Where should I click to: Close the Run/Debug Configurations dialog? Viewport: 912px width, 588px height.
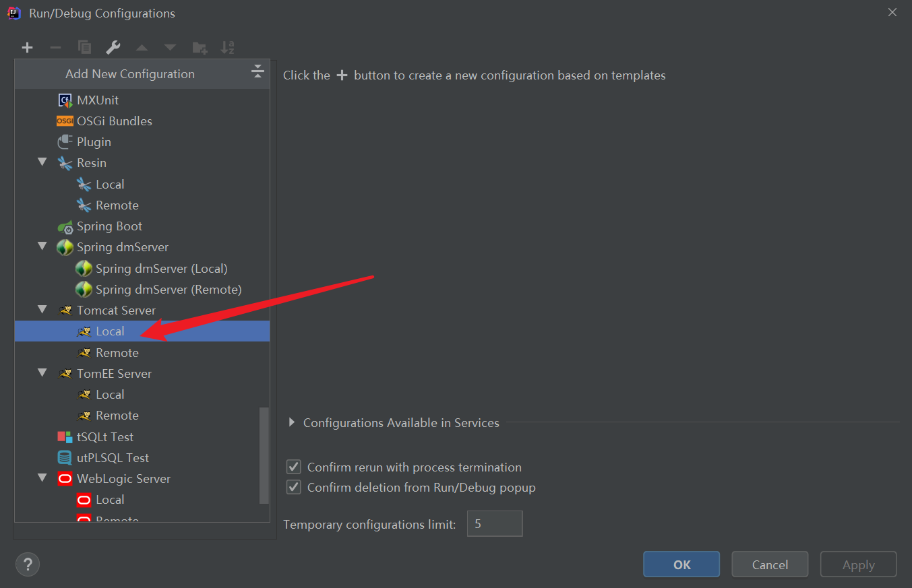tap(892, 12)
